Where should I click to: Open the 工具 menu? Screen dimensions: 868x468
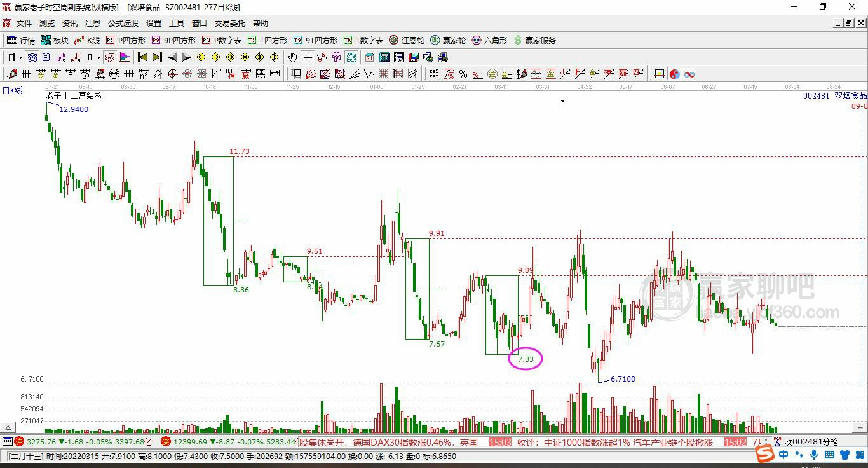(177, 23)
